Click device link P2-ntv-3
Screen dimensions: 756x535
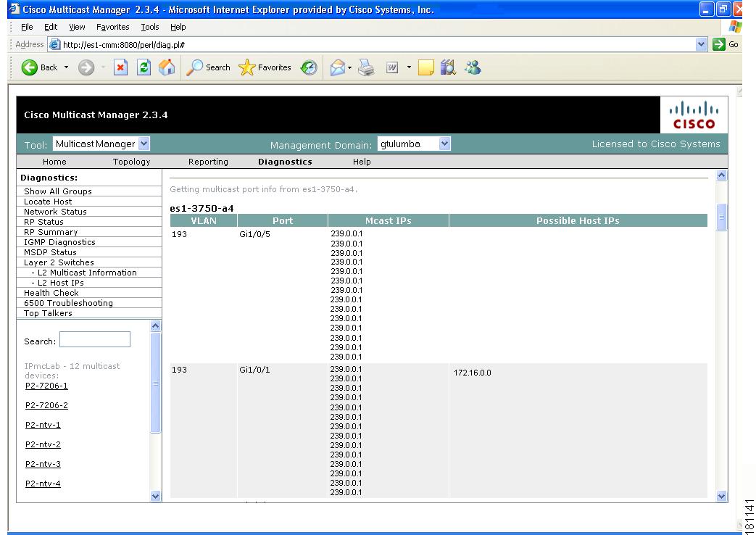43,464
